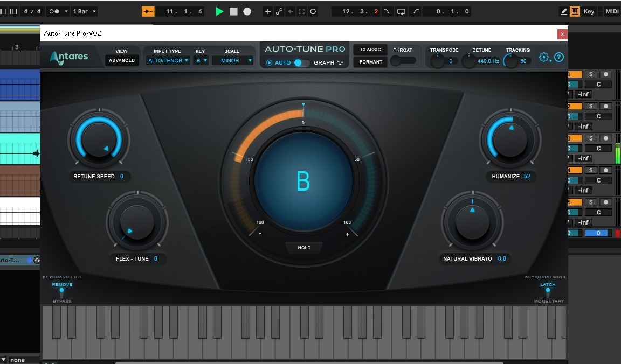Click the Natural Vibrato knob

(x=472, y=221)
